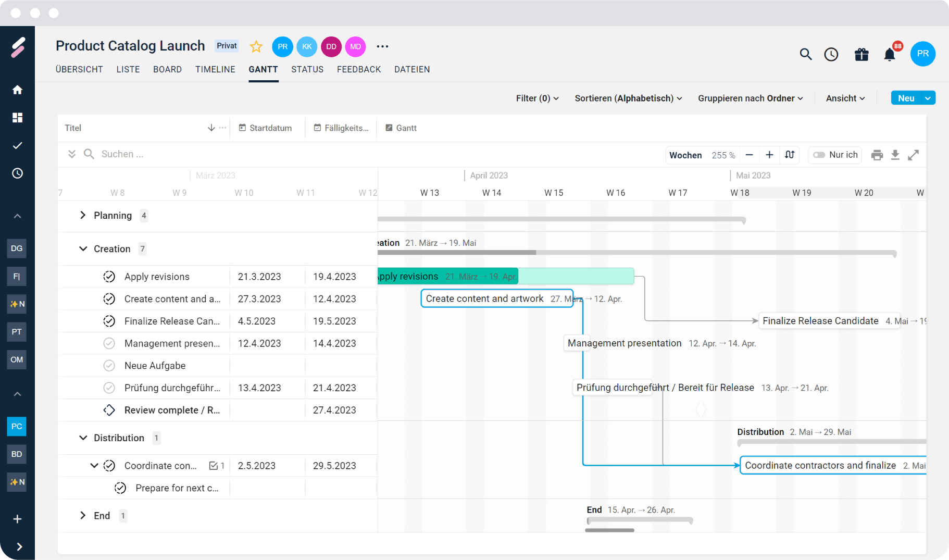Collapse the Distribution folder
The image size is (949, 560).
click(x=83, y=438)
